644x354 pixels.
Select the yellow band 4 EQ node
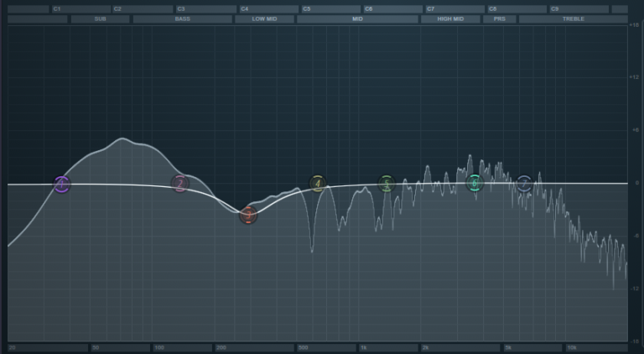click(317, 183)
